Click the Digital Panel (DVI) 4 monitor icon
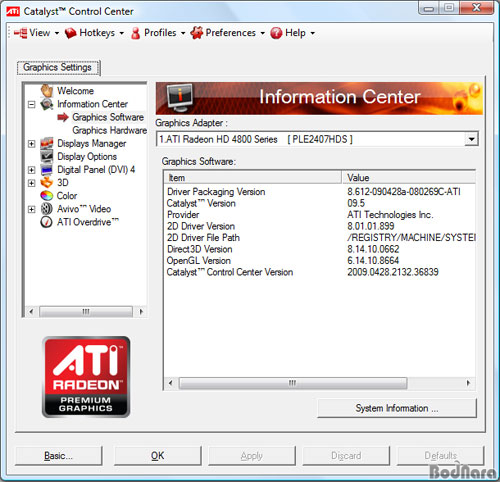This screenshot has width=500, height=482. click(47, 170)
